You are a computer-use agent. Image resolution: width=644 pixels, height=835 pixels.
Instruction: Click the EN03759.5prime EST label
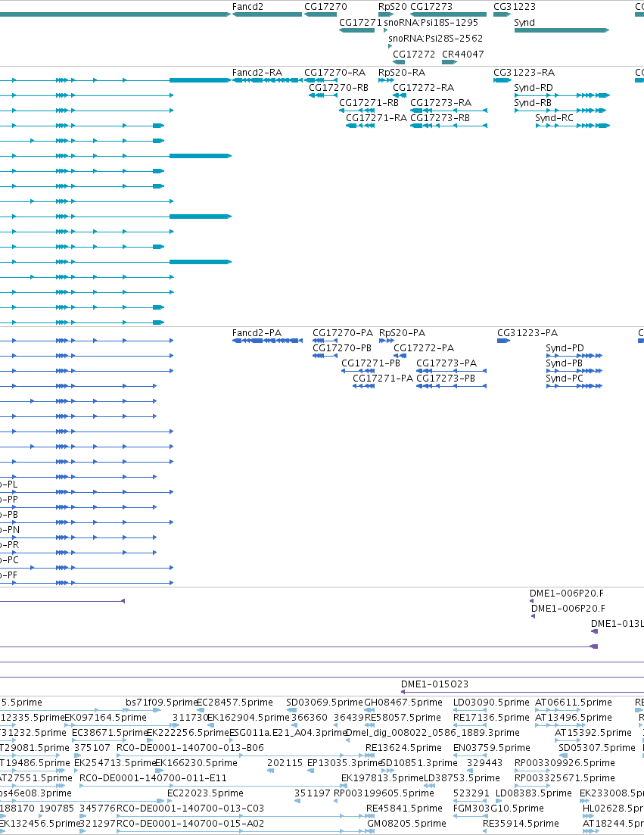(x=492, y=748)
